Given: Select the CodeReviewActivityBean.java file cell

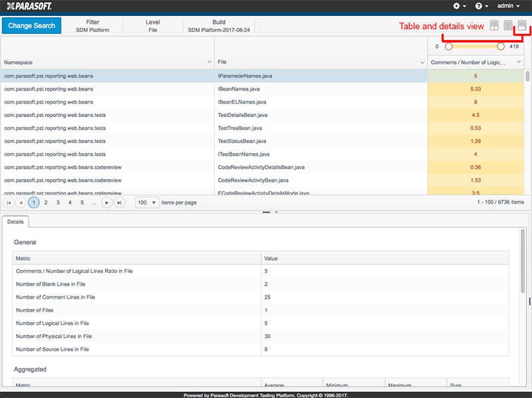Looking at the screenshot, I should point(321,180).
